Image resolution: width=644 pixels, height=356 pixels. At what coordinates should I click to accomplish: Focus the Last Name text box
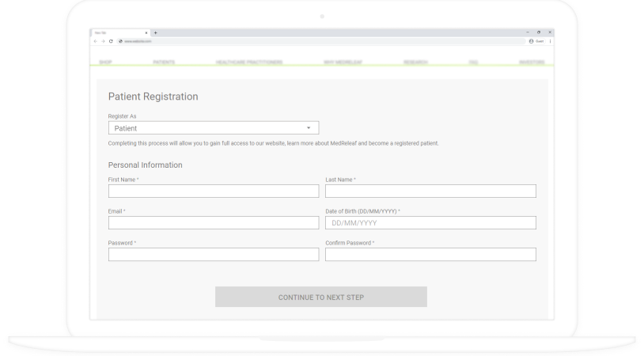(x=430, y=191)
